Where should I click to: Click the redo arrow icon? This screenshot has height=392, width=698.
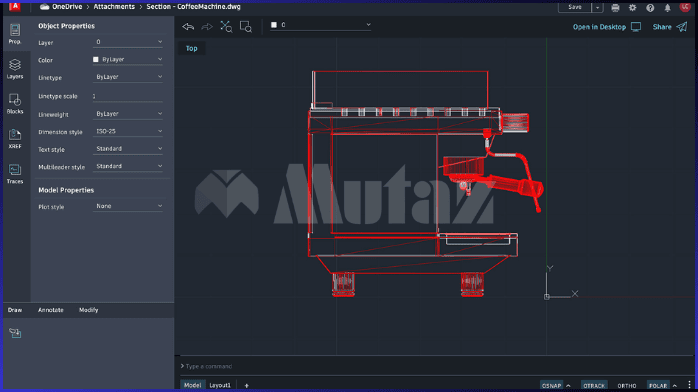tap(207, 27)
